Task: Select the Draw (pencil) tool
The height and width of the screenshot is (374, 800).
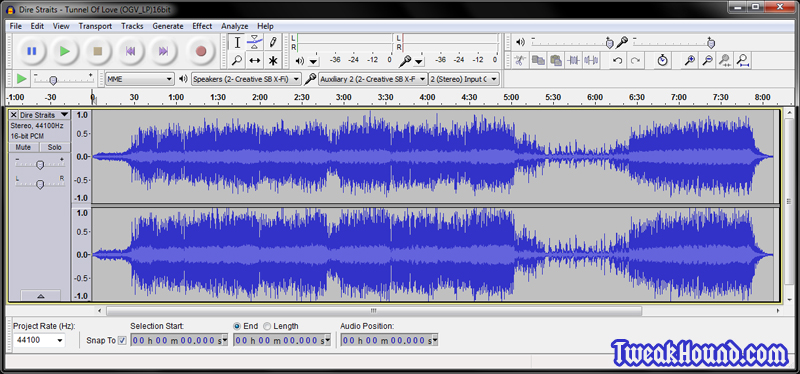Action: click(273, 42)
